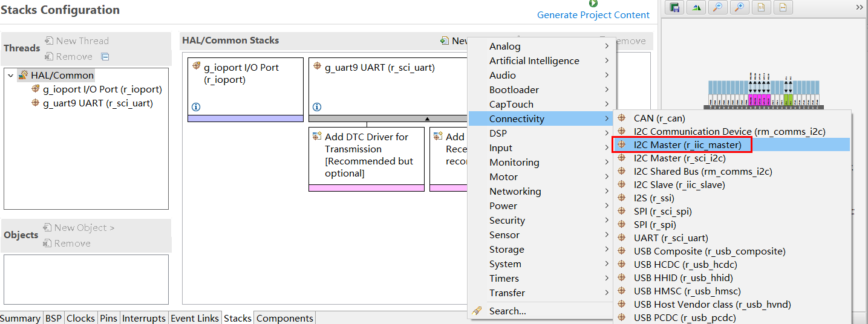Click icon on g_ioport I/O Port stack block
The height and width of the screenshot is (324, 868).
pyautogui.click(x=197, y=66)
